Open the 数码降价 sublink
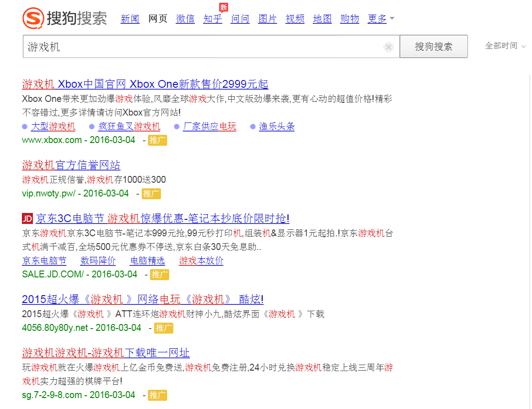 (98, 260)
